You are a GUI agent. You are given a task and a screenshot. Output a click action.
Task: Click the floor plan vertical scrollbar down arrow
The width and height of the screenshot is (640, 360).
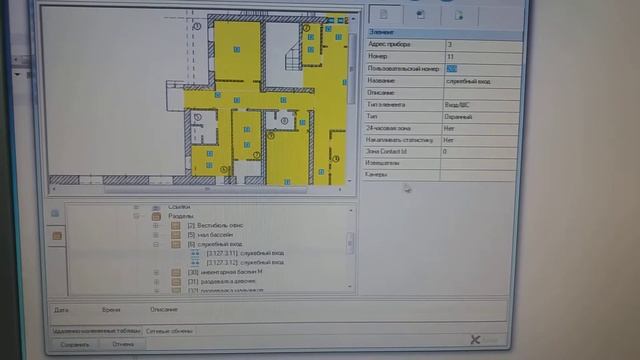pyautogui.click(x=350, y=180)
